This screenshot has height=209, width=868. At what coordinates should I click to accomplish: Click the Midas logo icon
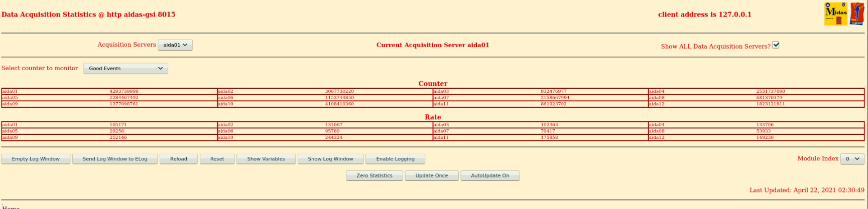[836, 14]
